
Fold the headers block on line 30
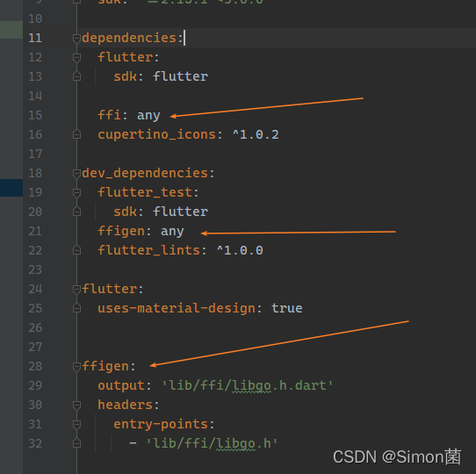point(76,406)
